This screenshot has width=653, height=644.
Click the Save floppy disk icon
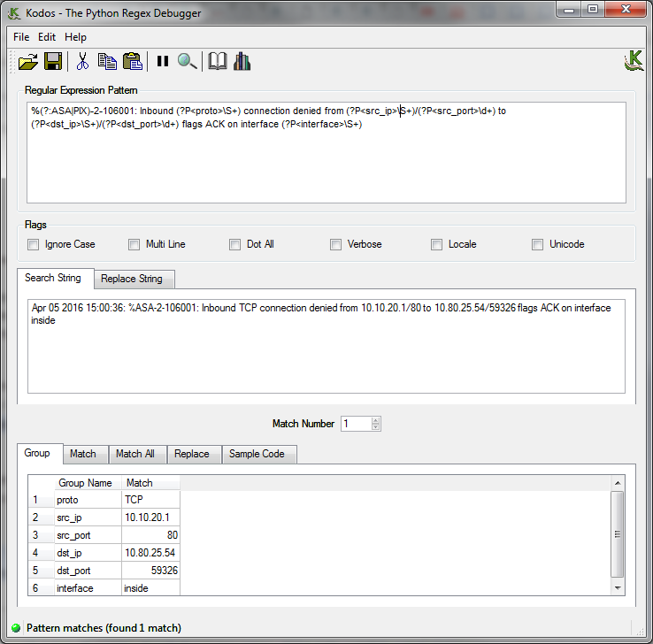(x=53, y=61)
